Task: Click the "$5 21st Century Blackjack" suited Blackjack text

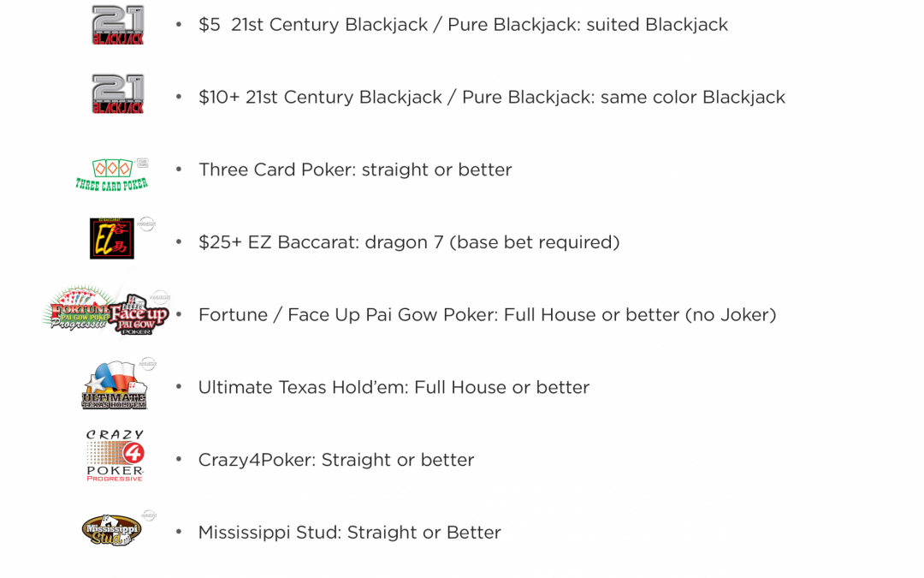Action: [463, 25]
